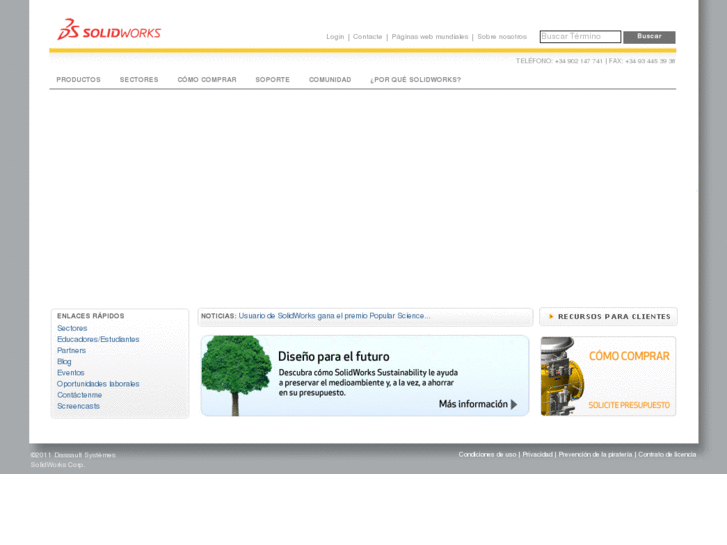Open Sobre nosotros link

pyautogui.click(x=502, y=37)
